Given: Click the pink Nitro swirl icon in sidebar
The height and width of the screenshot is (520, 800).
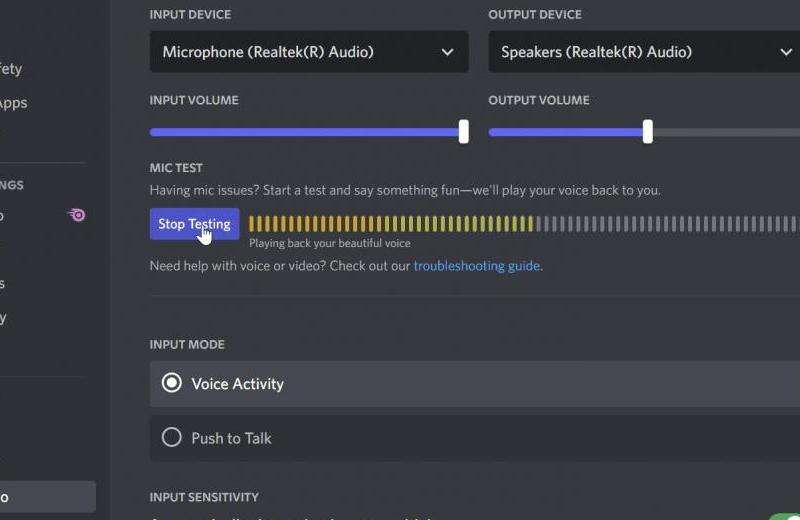Looking at the screenshot, I should coord(76,215).
